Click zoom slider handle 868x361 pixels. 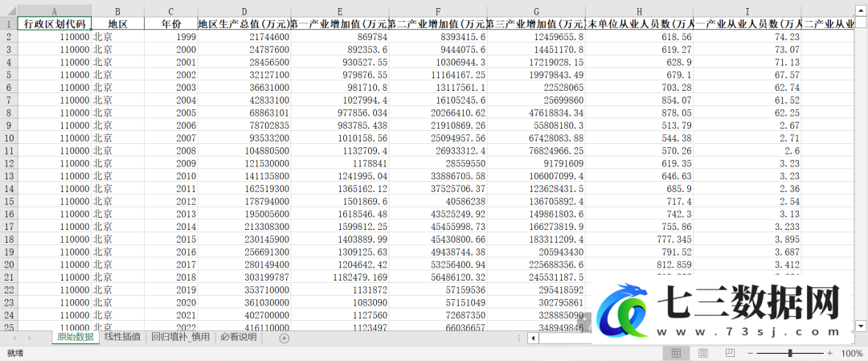coord(790,353)
